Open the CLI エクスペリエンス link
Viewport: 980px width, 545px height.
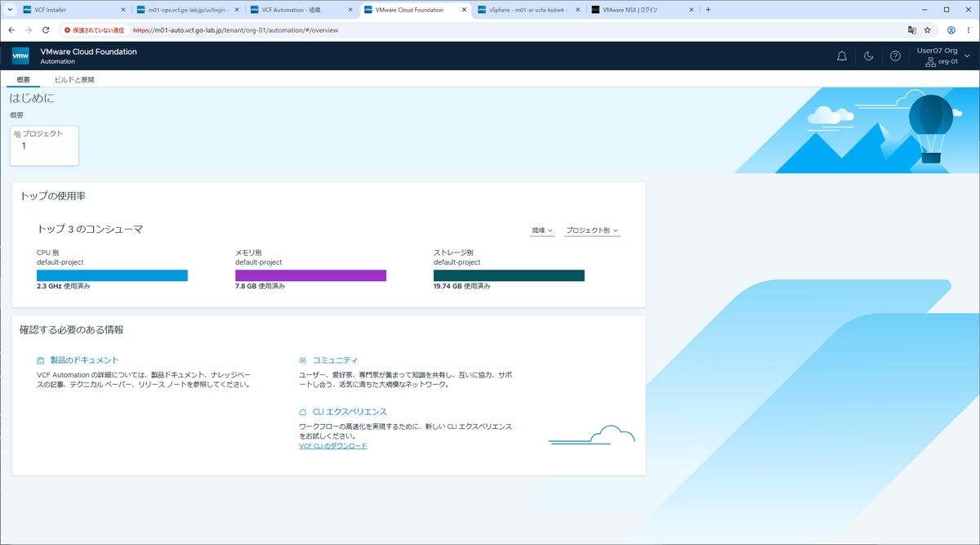point(350,412)
